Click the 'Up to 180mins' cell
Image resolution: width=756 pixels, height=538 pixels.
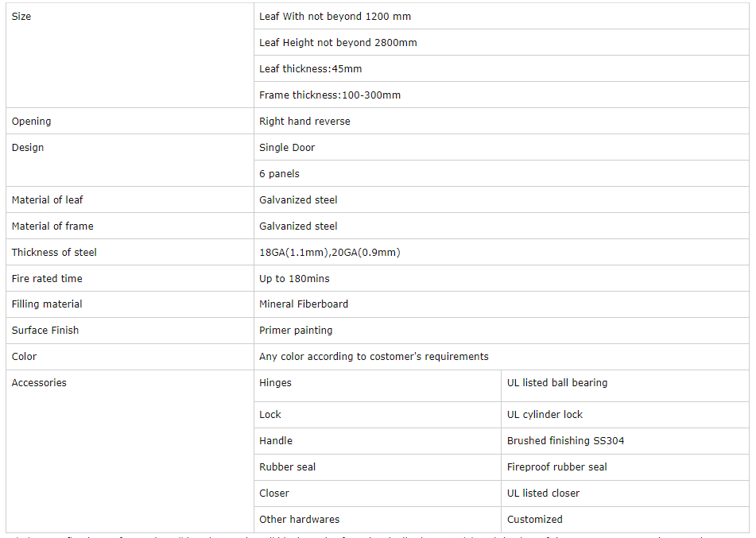pyautogui.click(x=294, y=279)
